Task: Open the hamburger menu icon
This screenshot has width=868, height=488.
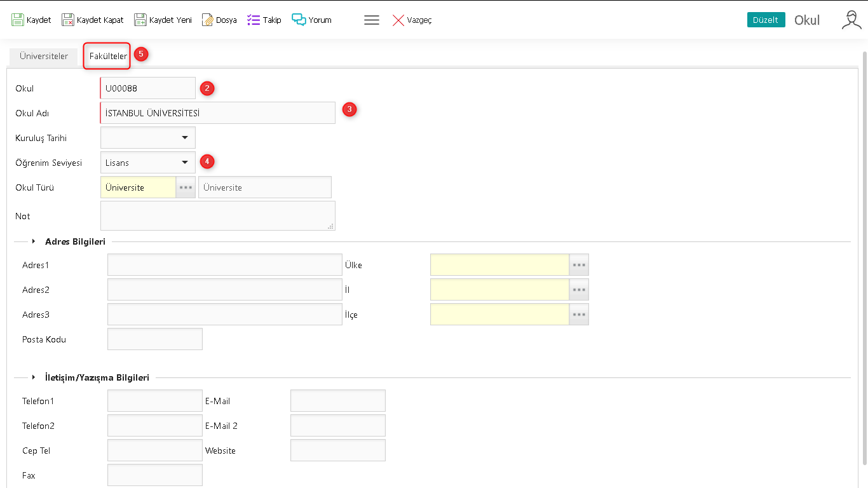Action: (372, 20)
